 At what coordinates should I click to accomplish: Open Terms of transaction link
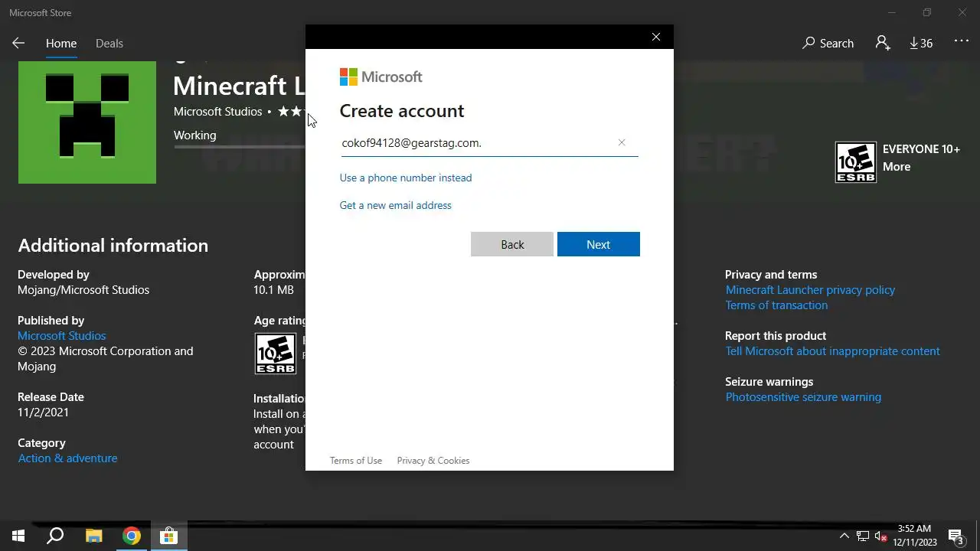[x=776, y=305]
